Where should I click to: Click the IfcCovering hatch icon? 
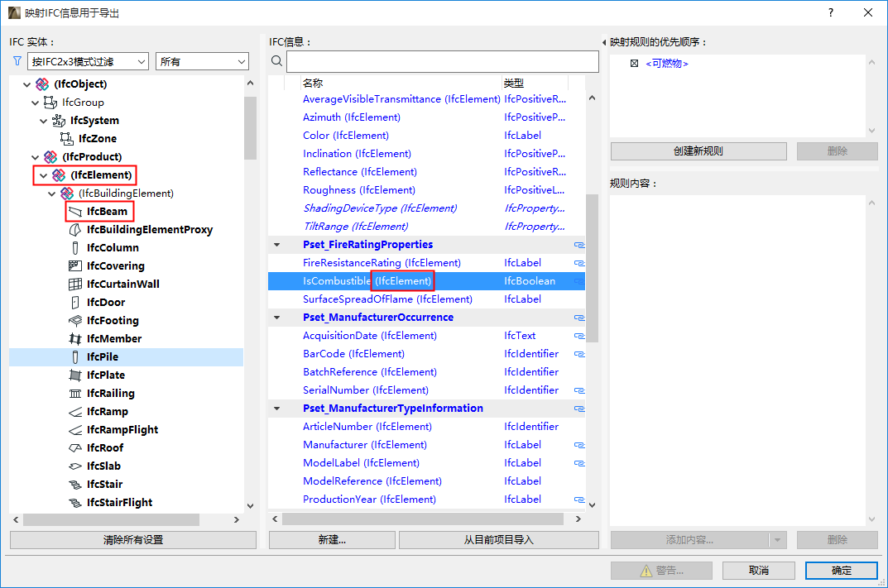click(75, 266)
